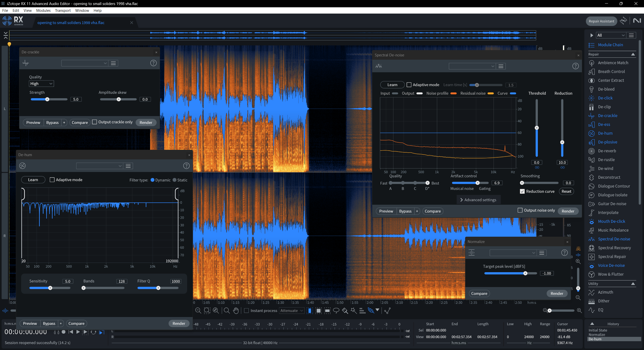The height and width of the screenshot is (350, 644).
Task: Select the Magic Wand tool
Action: pos(353,310)
